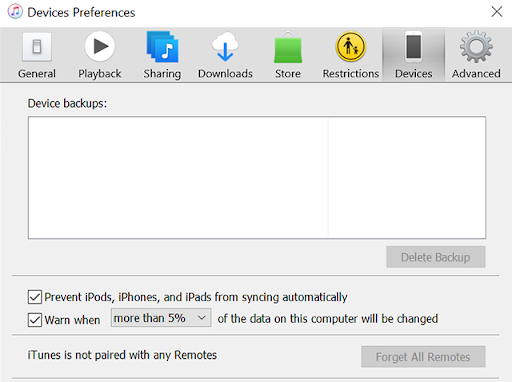Click the Delete Backup button

[436, 257]
